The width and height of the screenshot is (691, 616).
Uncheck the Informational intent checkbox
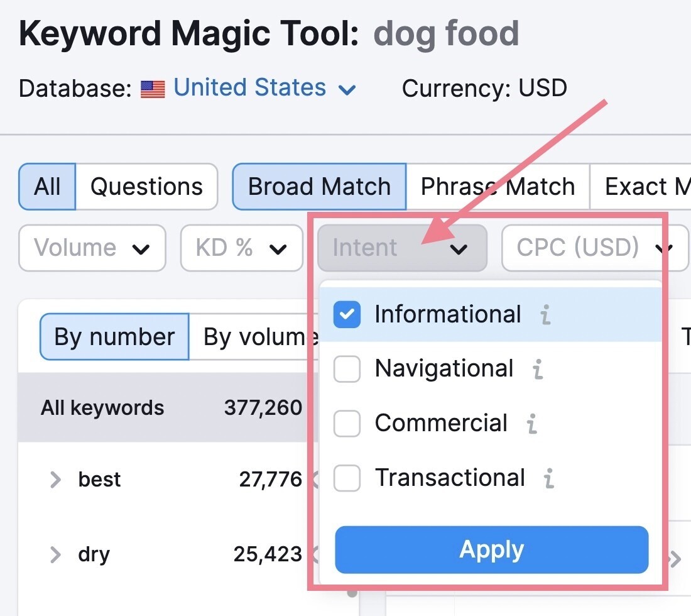tap(347, 315)
